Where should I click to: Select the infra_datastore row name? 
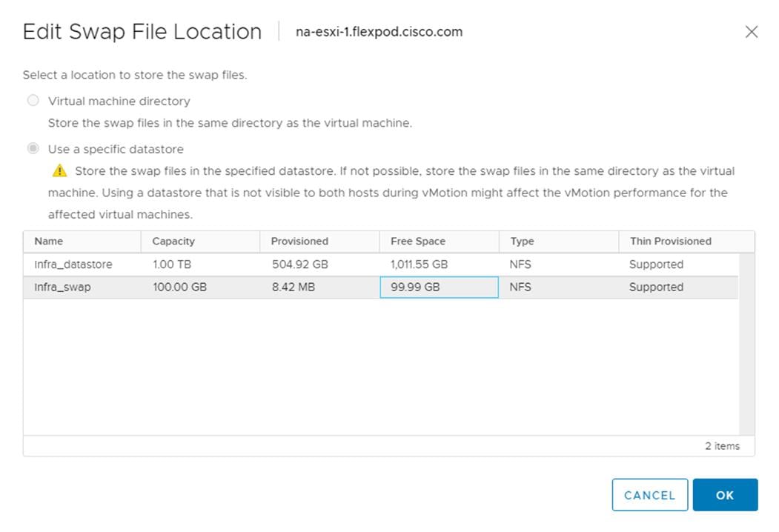click(73, 265)
